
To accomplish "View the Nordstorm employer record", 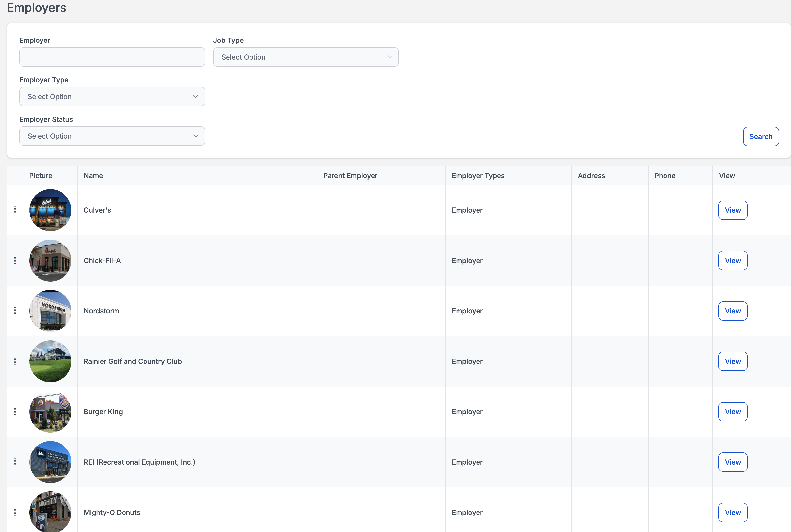I will [x=733, y=311].
